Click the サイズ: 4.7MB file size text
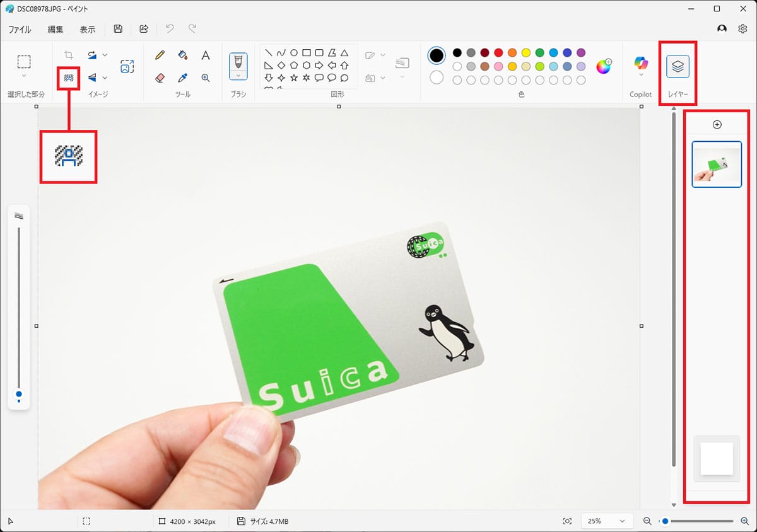The width and height of the screenshot is (757, 532). pos(268,522)
